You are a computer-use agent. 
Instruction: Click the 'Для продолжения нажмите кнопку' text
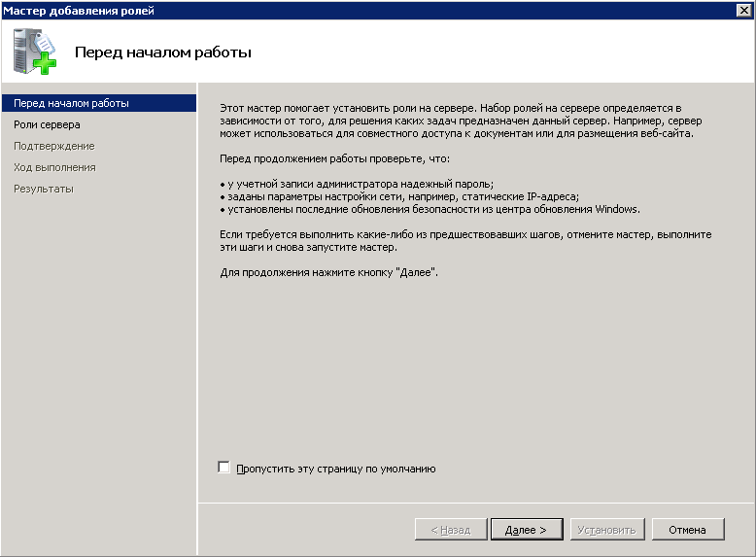pyautogui.click(x=329, y=273)
